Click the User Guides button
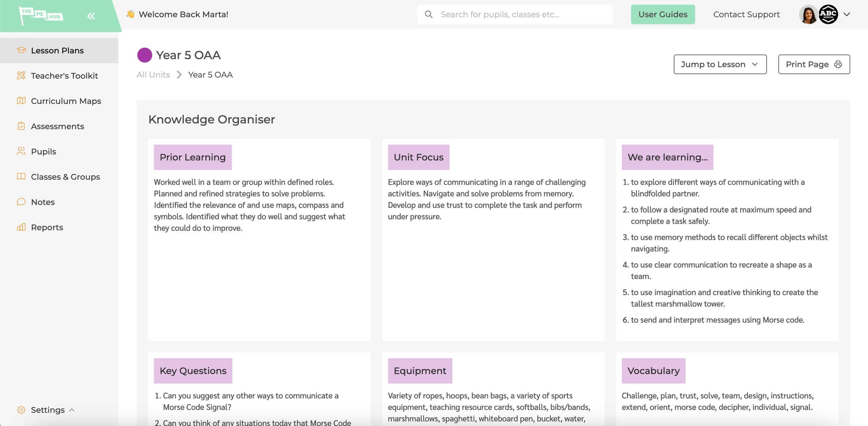868x426 pixels. (663, 14)
